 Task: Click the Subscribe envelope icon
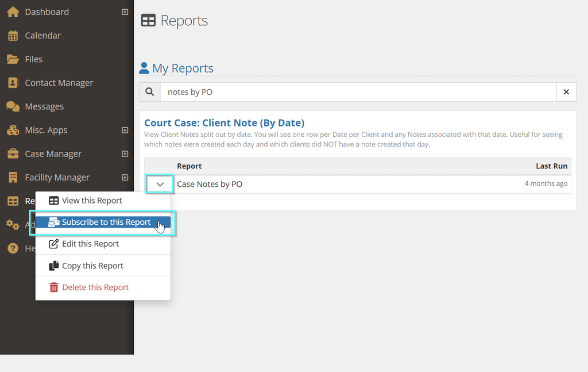[x=53, y=223]
